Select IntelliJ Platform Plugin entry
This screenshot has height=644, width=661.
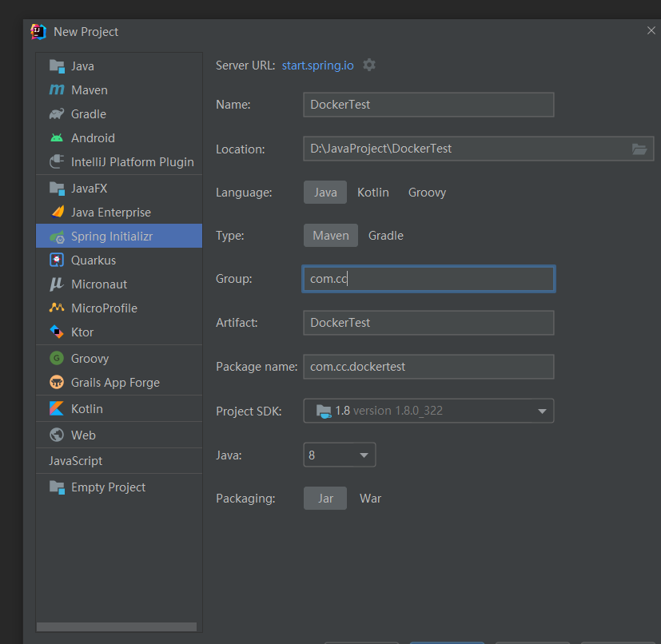point(119,162)
